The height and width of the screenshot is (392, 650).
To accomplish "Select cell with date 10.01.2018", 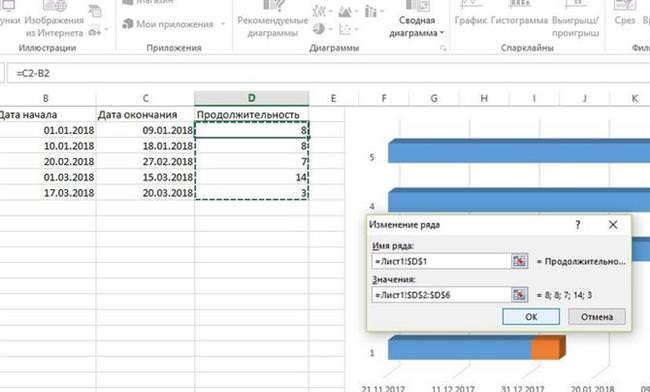I will pos(47,146).
